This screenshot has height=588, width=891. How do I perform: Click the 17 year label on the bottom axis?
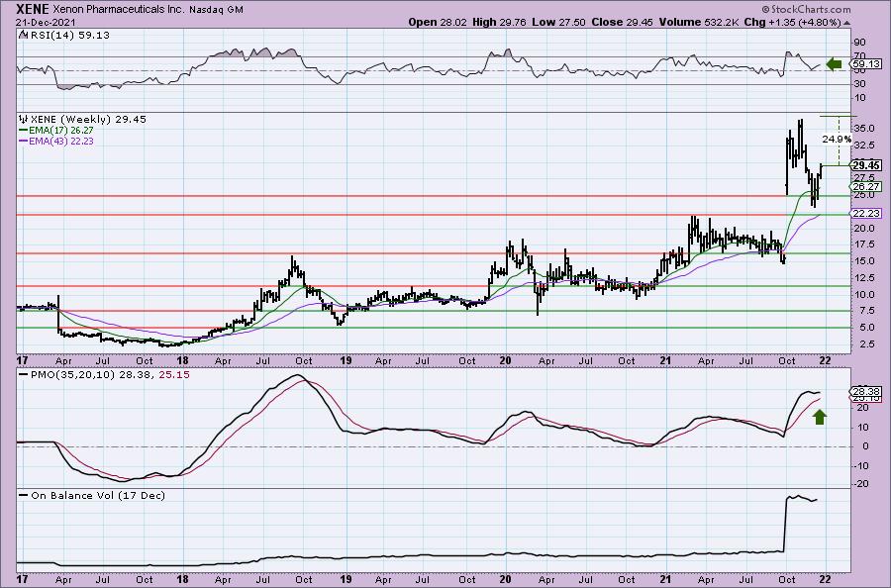(x=22, y=579)
